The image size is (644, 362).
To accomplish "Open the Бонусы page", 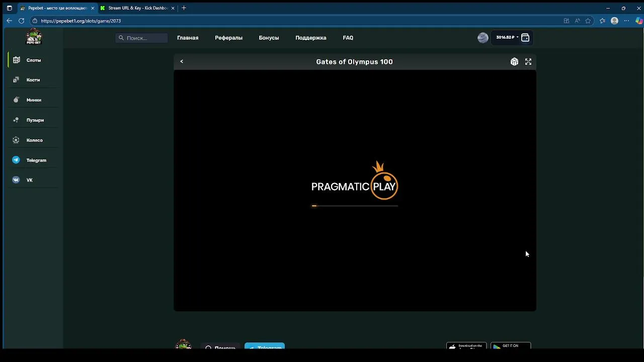I will [269, 38].
